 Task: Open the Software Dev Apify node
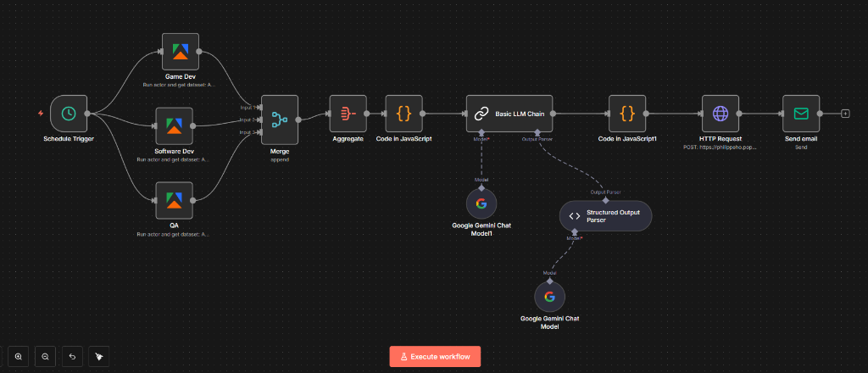pyautogui.click(x=175, y=125)
